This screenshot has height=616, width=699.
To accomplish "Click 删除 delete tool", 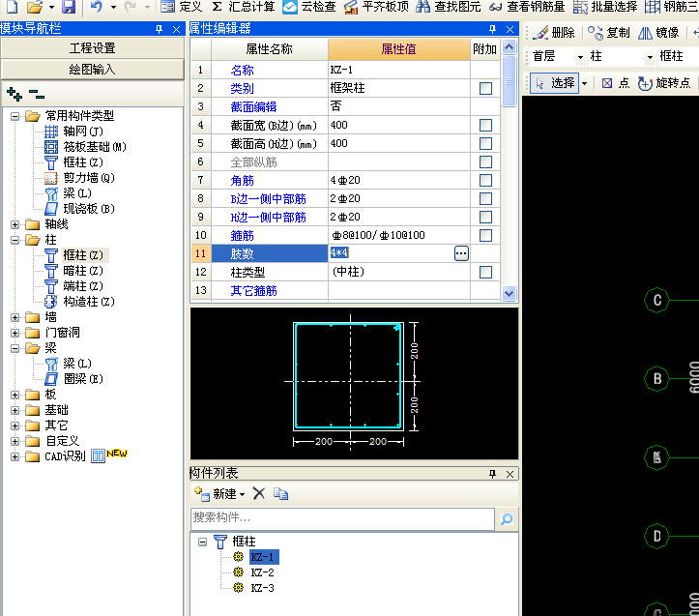I will (x=554, y=33).
